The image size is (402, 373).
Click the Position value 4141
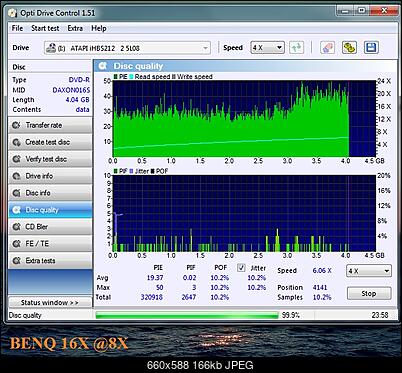pyautogui.click(x=320, y=287)
